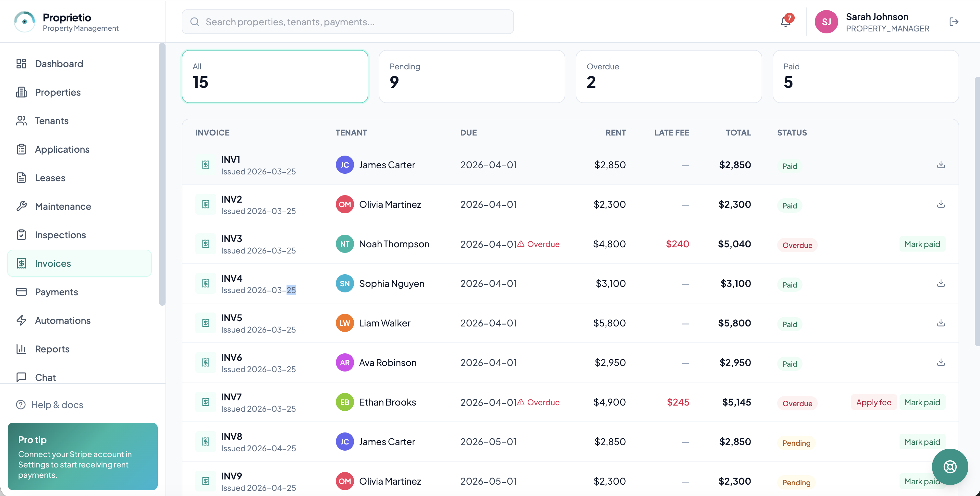The image size is (980, 496).
Task: Open the notifications bell icon
Action: pos(786,22)
